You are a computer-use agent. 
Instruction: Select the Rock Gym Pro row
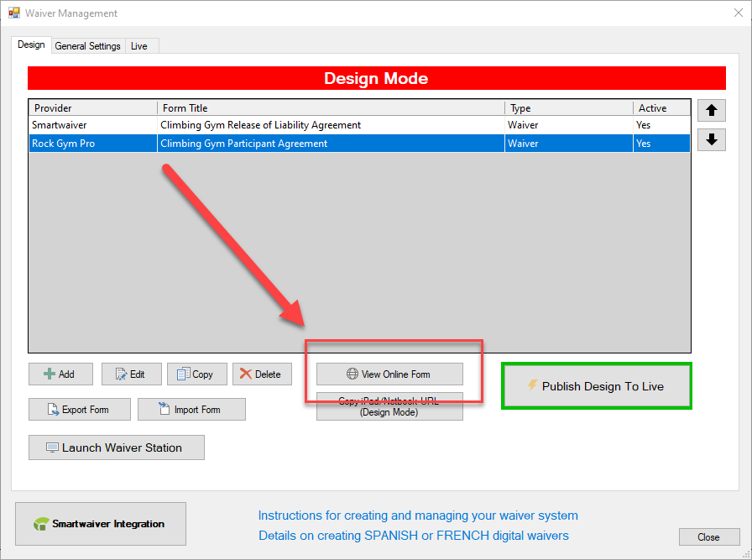click(x=359, y=143)
